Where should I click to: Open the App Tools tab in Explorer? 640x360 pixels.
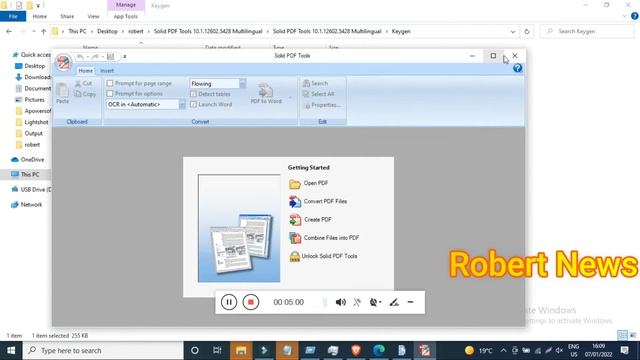pos(125,16)
